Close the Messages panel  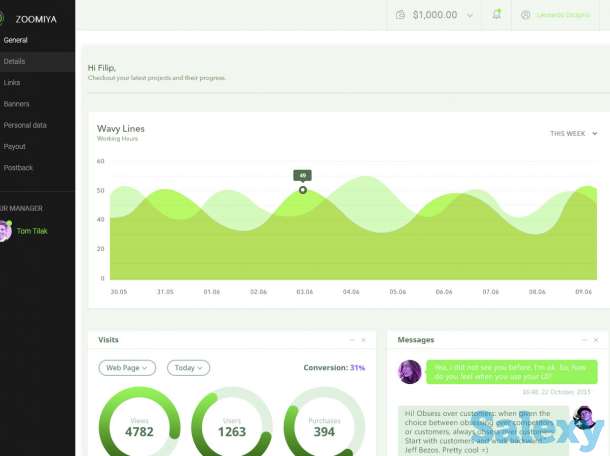coord(596,340)
